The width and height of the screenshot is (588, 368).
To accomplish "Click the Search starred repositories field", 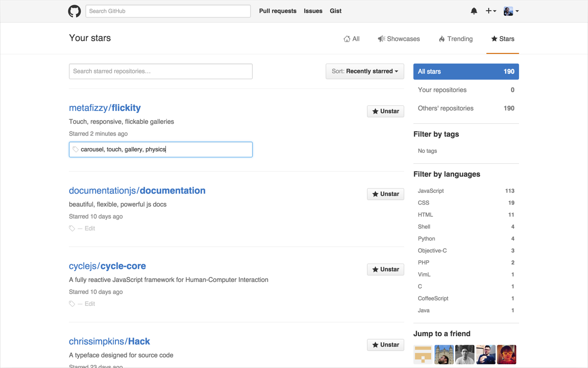I will pyautogui.click(x=160, y=71).
